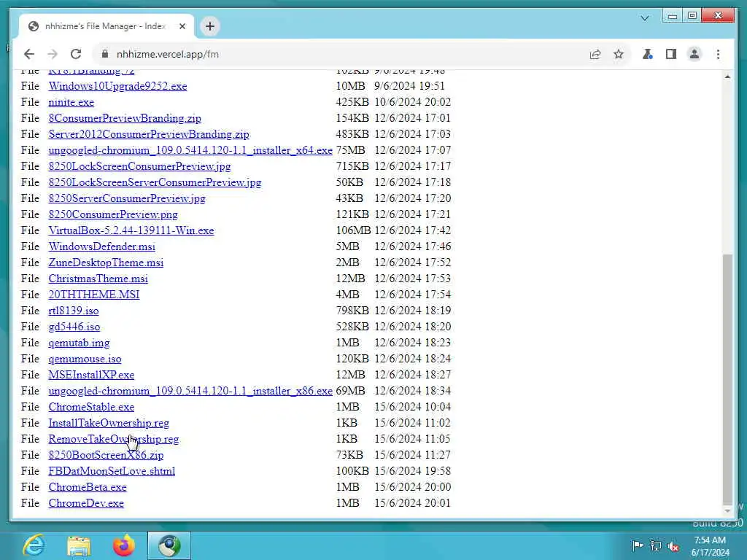This screenshot has height=560, width=747.
Task: Click the lock icon in address bar
Action: point(105,54)
